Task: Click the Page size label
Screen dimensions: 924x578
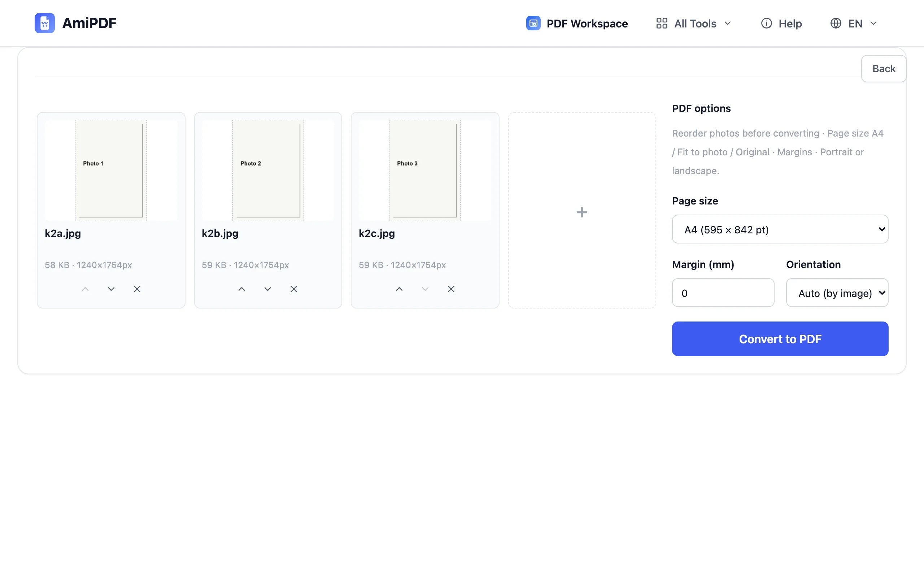Action: pos(695,201)
